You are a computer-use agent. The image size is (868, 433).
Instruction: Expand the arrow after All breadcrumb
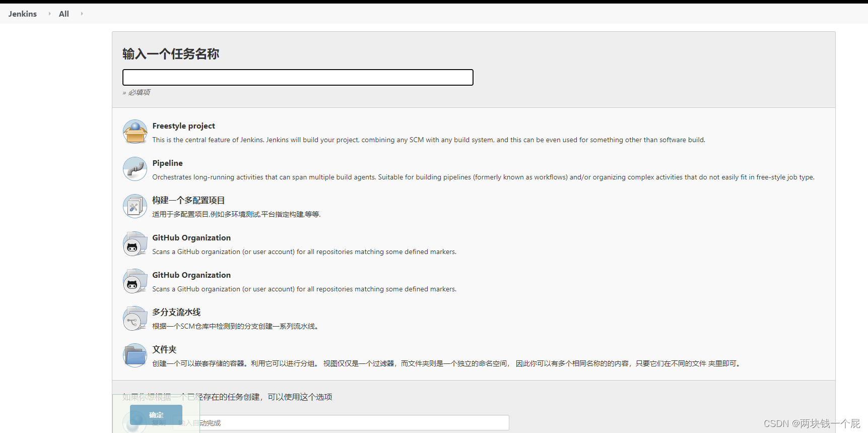tap(82, 14)
